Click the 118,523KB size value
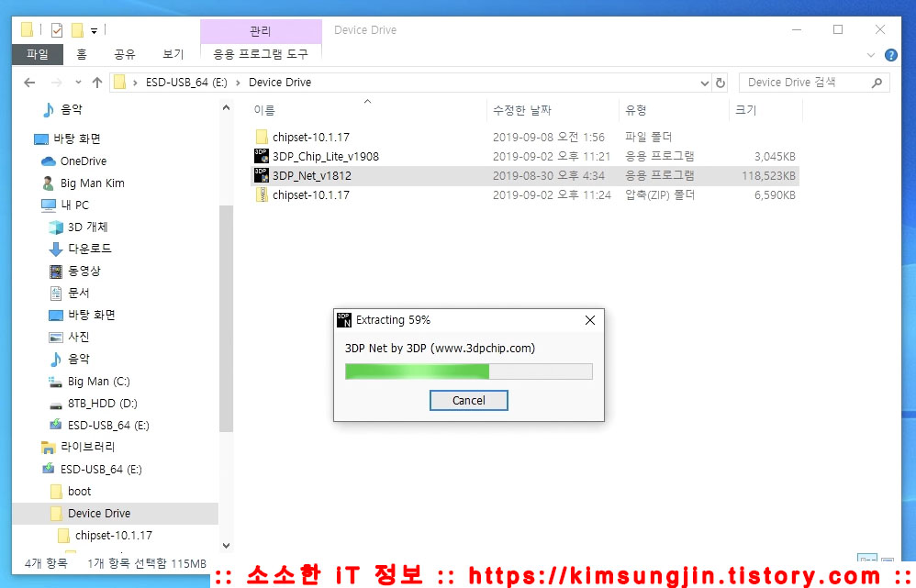Image resolution: width=916 pixels, height=588 pixels. (768, 176)
